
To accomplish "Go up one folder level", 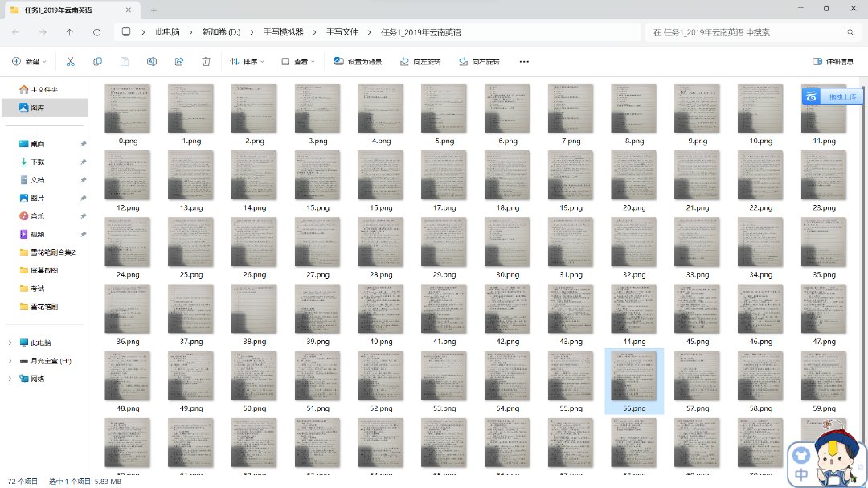I will [70, 32].
